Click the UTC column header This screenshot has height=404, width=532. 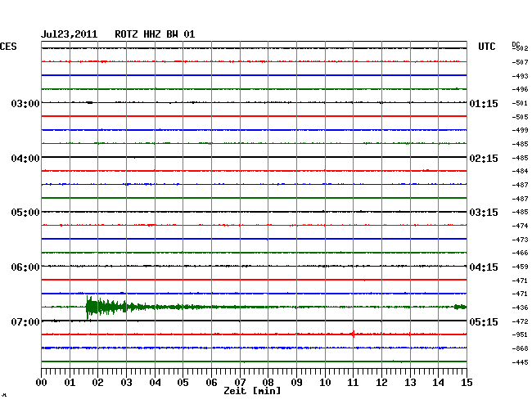pos(486,47)
